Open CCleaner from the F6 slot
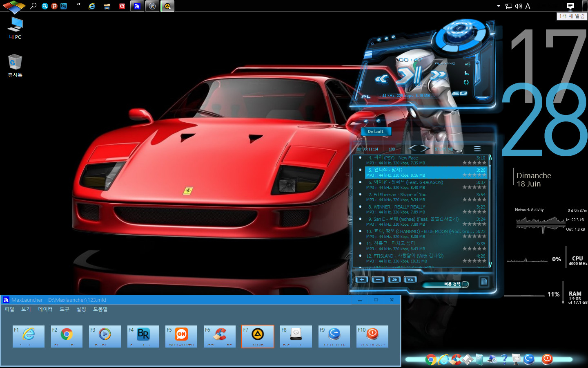588x368 pixels. tap(220, 336)
